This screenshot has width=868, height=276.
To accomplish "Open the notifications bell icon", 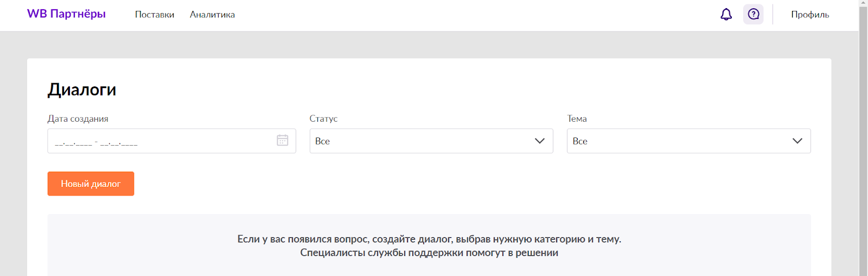I will pyautogui.click(x=726, y=15).
